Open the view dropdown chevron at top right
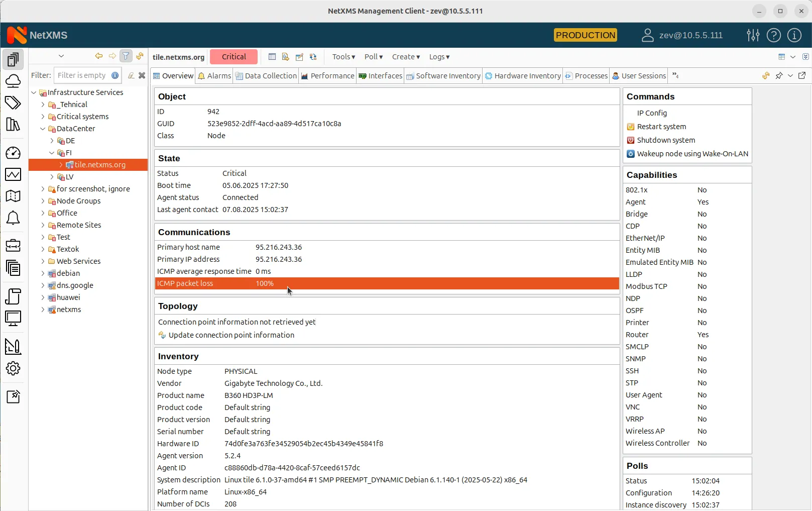 tap(792, 57)
